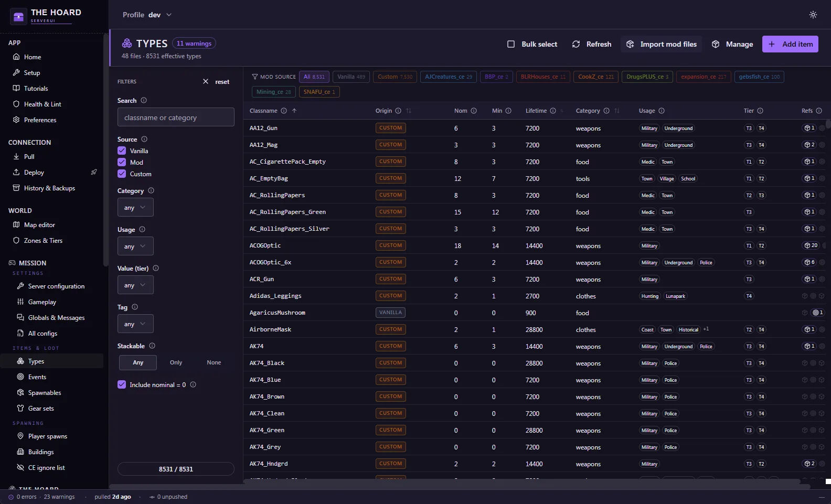Sort by Lifetime column header
831x504 pixels.
pyautogui.click(x=536, y=111)
